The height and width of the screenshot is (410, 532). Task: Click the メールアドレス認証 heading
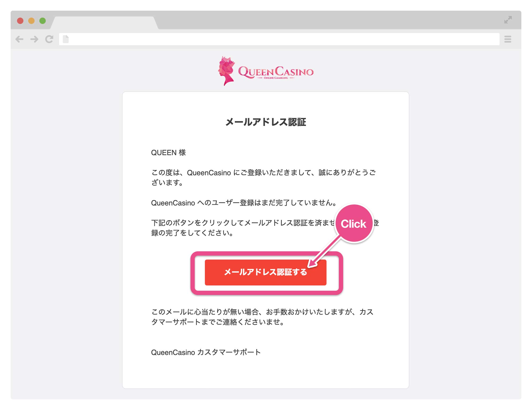coord(266,122)
